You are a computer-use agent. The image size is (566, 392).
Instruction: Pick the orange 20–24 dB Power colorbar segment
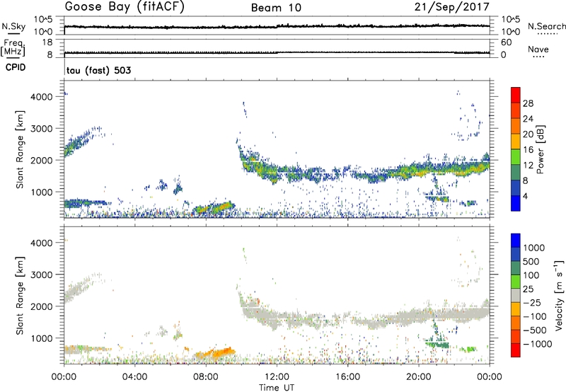pyautogui.click(x=516, y=126)
